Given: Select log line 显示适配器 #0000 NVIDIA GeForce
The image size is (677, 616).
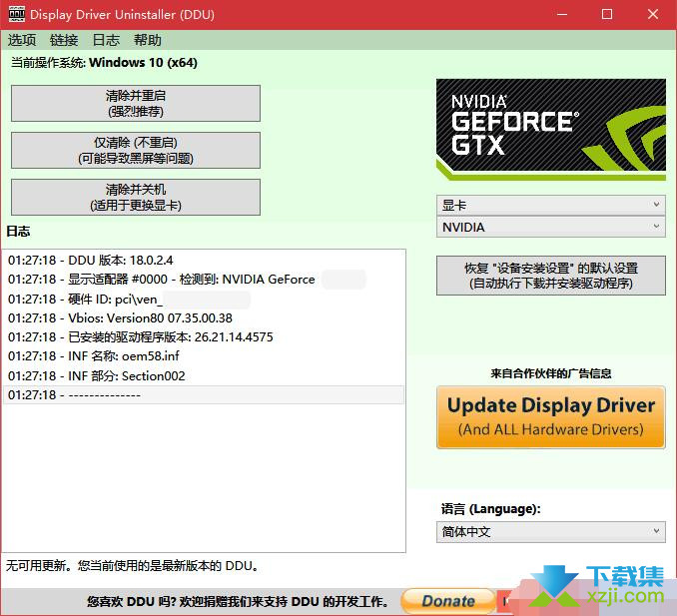Looking at the screenshot, I should click(204, 280).
